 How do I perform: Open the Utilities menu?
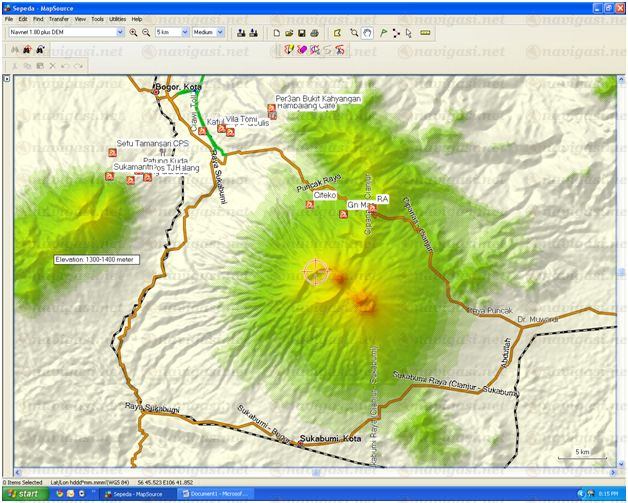[x=118, y=19]
